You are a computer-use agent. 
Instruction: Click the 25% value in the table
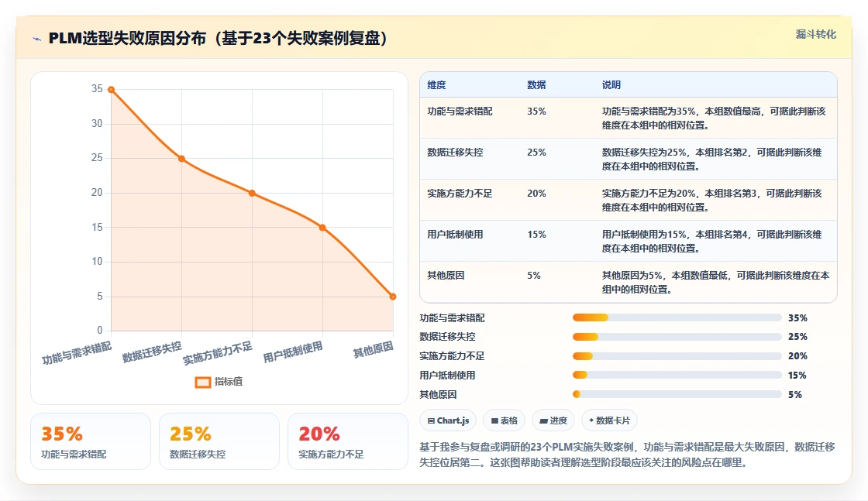tap(536, 152)
